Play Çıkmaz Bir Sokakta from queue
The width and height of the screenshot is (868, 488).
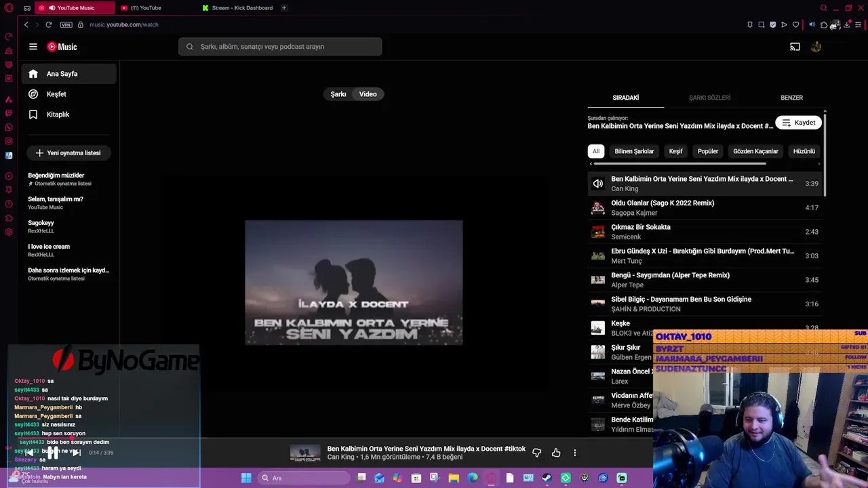[705, 232]
